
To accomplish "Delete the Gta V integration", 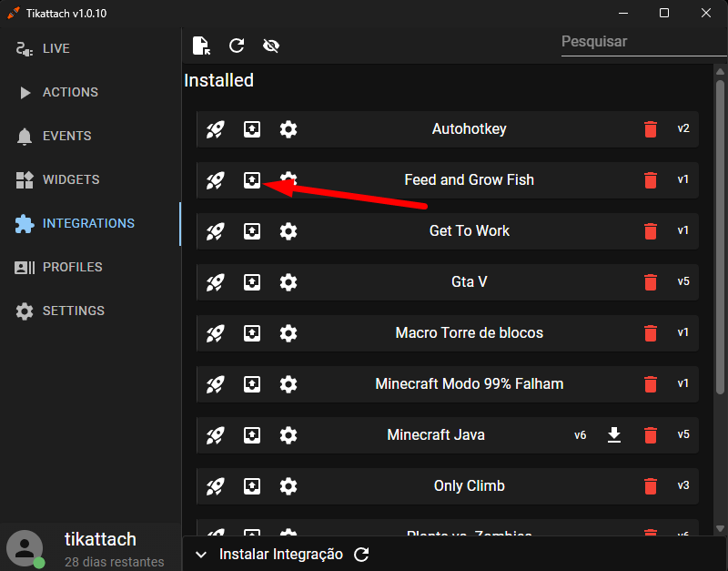I will 651,282.
